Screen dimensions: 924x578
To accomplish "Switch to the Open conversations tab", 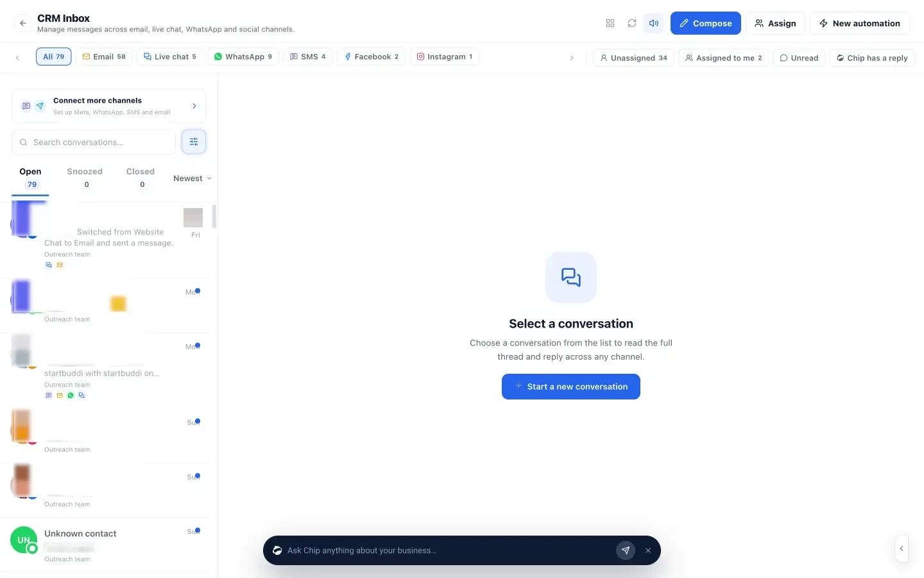I will [x=30, y=178].
